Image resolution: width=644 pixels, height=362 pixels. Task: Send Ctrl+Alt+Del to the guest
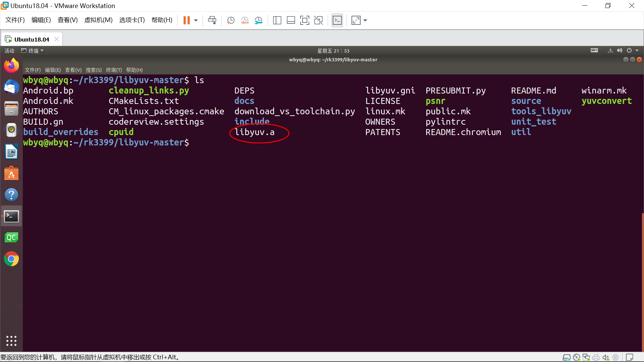point(212,20)
